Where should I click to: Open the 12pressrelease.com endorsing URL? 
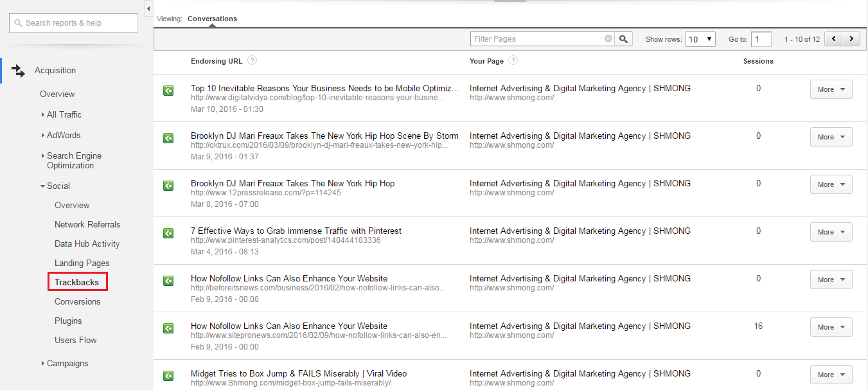pyautogui.click(x=266, y=193)
